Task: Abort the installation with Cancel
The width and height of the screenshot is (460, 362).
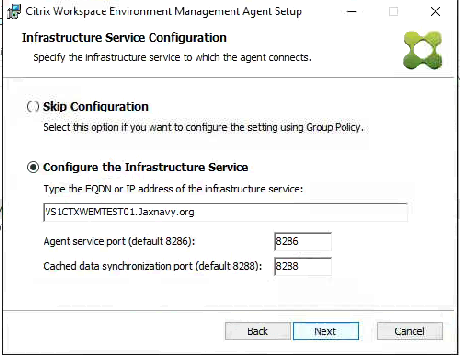Action: tap(410, 331)
